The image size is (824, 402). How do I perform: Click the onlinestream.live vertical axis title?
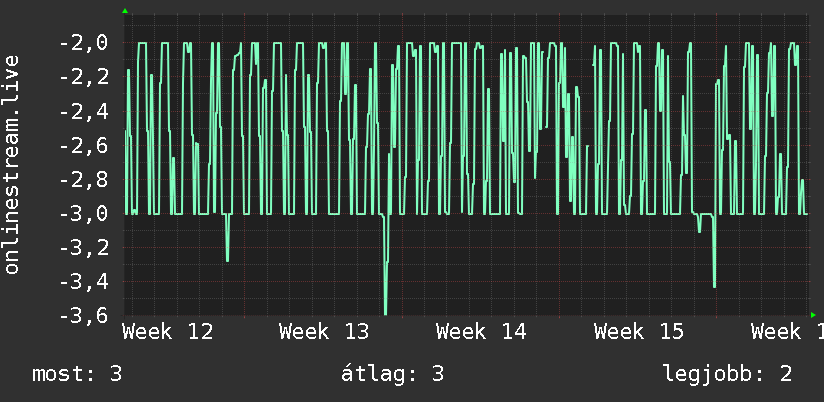coord(12,164)
